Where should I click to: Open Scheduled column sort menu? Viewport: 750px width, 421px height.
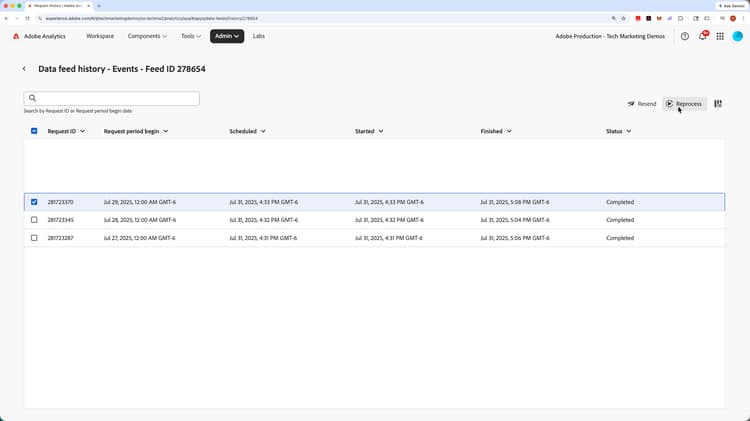pyautogui.click(x=263, y=131)
